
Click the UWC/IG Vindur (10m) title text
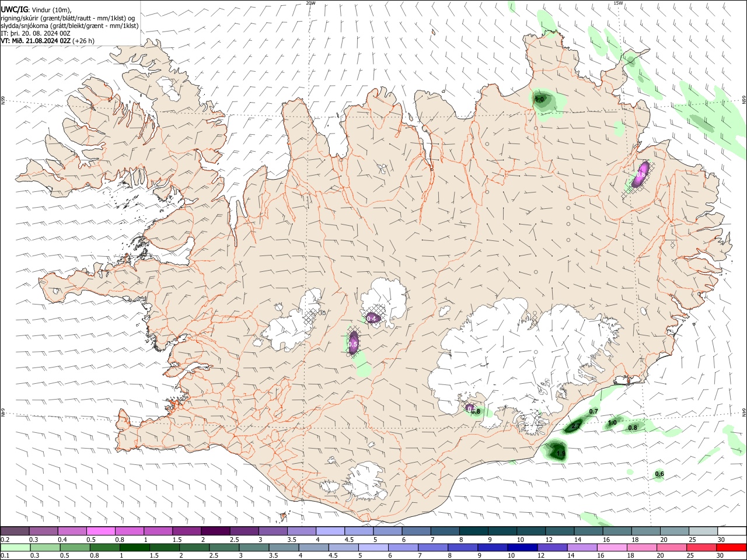tap(36, 9)
